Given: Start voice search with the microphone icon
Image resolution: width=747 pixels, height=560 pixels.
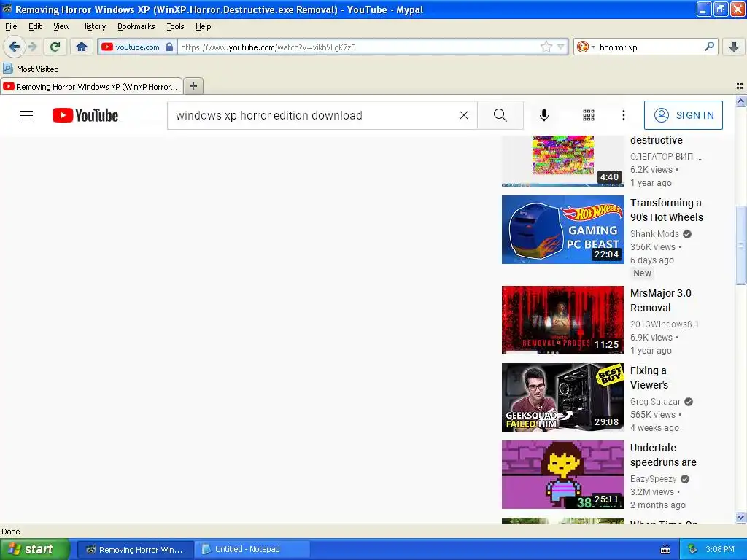Looking at the screenshot, I should (x=544, y=115).
